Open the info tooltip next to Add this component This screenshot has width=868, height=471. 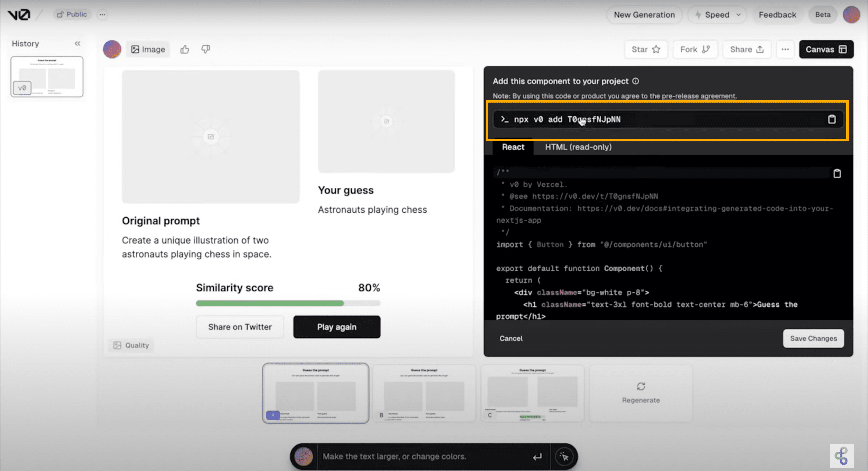click(x=636, y=81)
